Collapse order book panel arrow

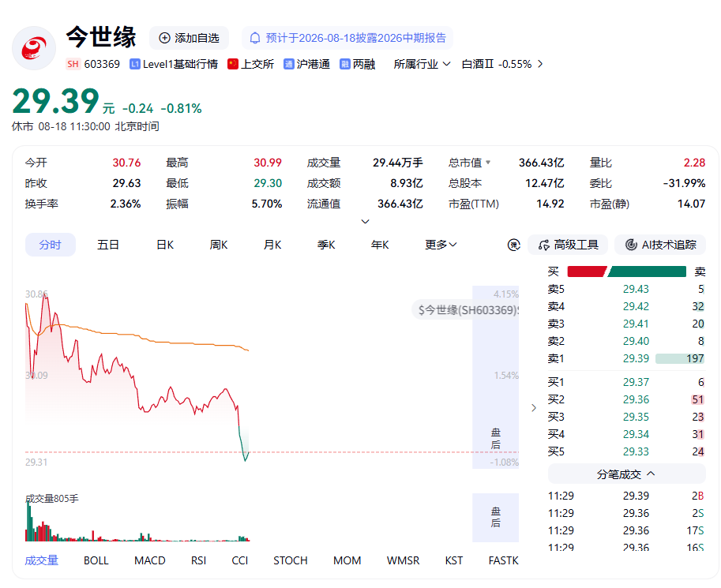click(533, 408)
